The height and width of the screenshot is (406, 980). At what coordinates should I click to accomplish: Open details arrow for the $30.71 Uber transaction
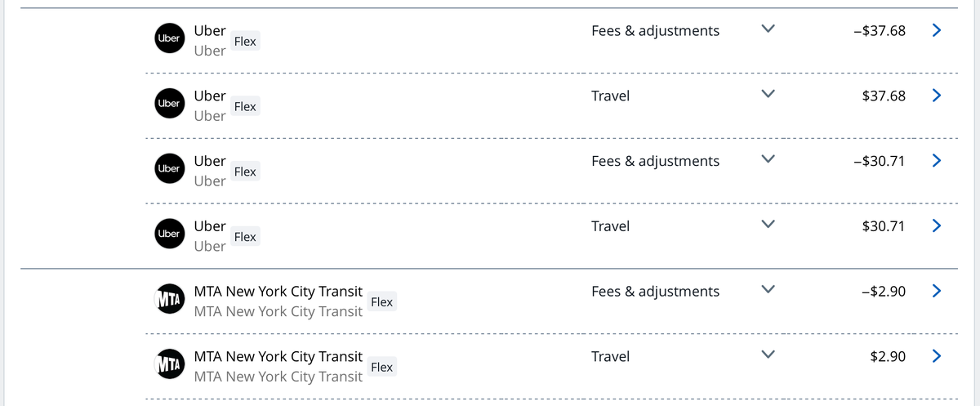click(x=937, y=225)
